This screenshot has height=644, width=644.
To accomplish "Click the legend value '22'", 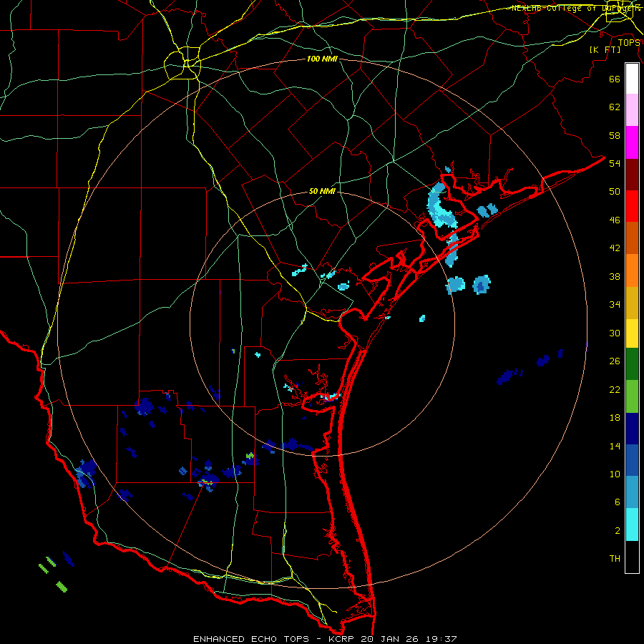I will (x=615, y=389).
